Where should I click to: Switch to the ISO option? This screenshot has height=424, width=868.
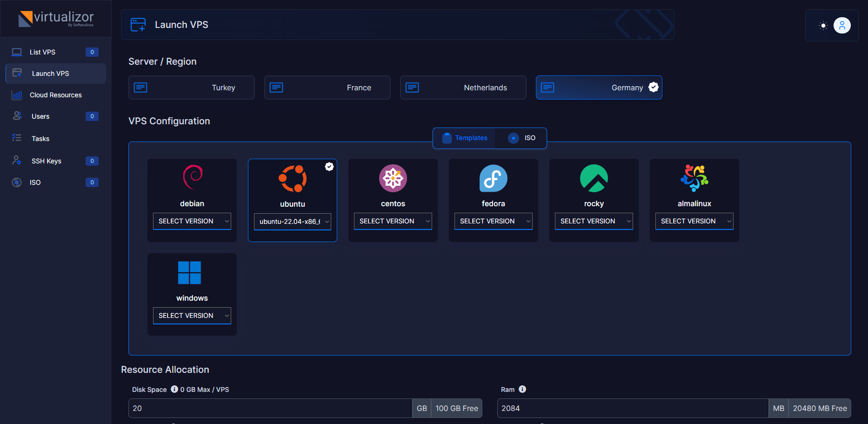(522, 138)
